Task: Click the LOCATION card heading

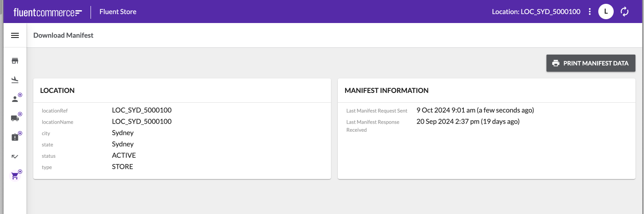Action: [x=57, y=90]
